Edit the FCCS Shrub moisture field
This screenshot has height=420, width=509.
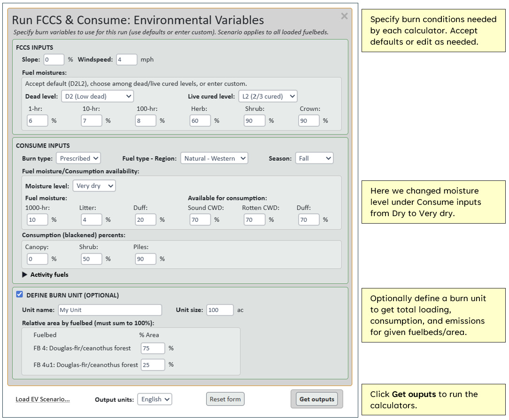pos(254,121)
